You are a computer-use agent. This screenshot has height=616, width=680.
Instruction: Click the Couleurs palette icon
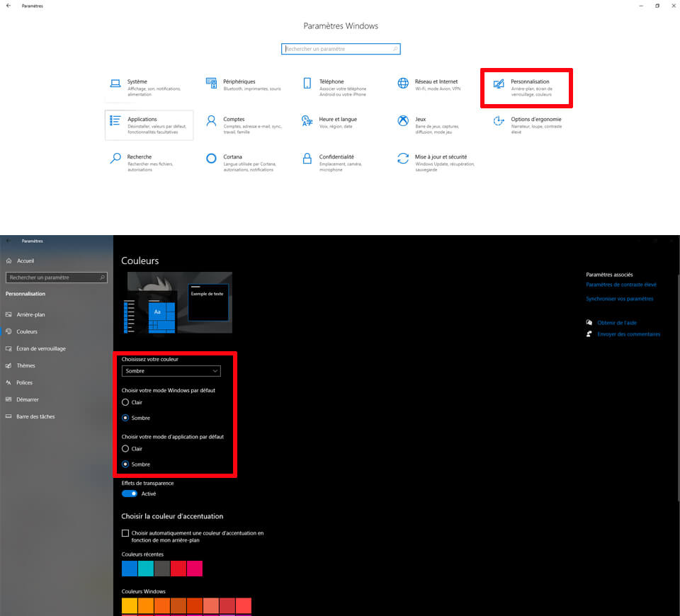[x=8, y=331]
